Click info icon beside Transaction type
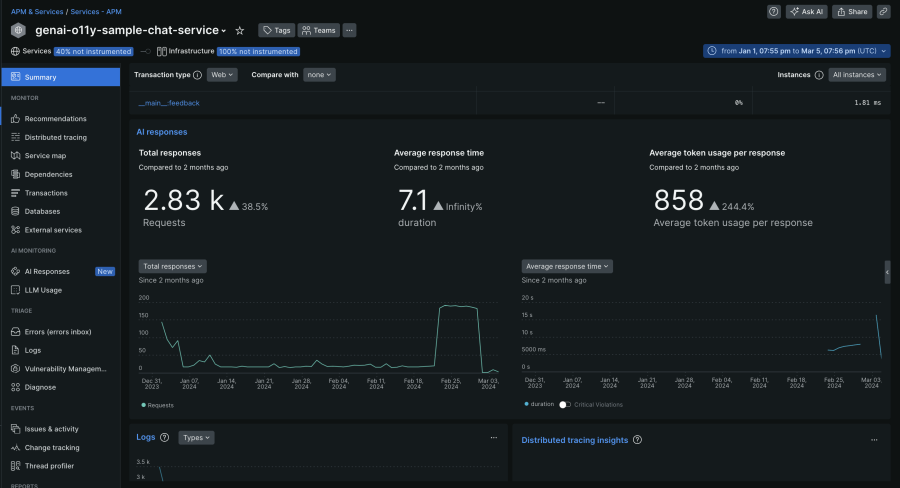The image size is (900, 488). [x=197, y=75]
